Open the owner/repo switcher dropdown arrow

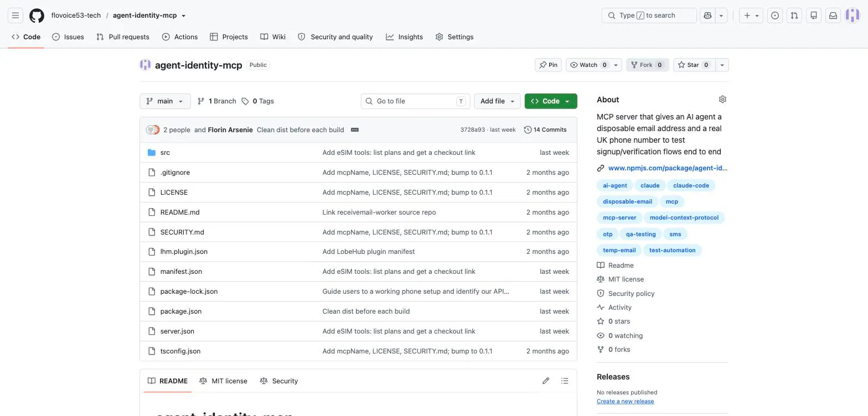point(184,15)
